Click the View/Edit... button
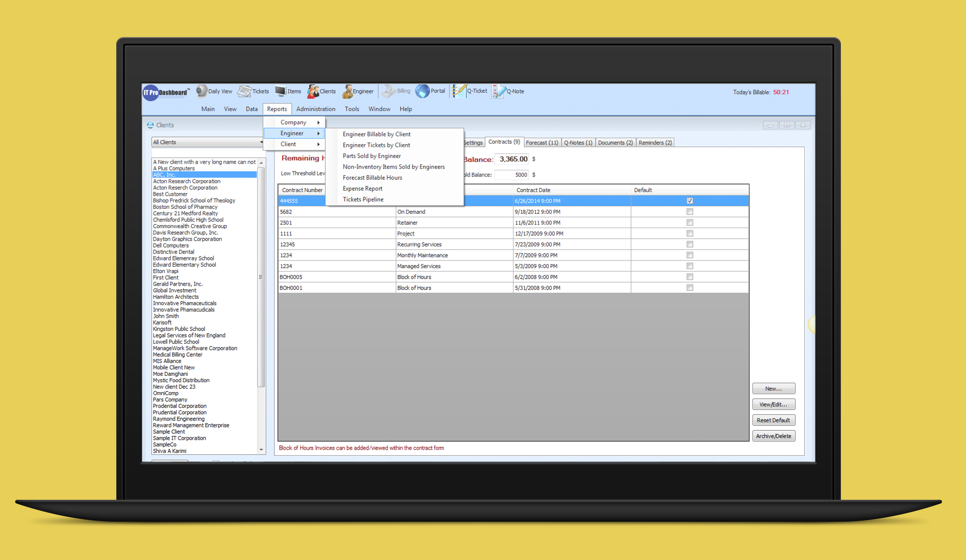The image size is (966, 560). tap(773, 405)
